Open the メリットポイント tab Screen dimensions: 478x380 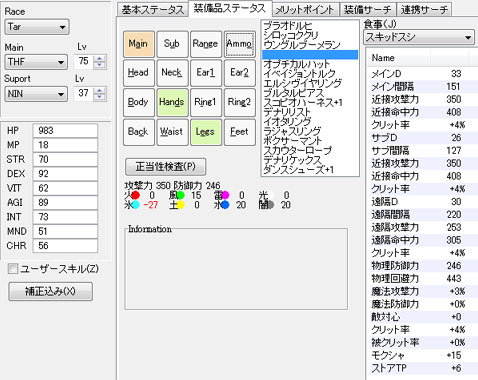305,10
